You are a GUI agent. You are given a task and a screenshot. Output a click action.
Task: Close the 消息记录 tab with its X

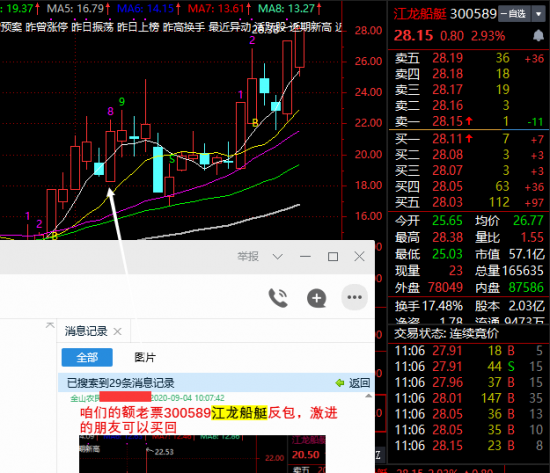click(118, 331)
